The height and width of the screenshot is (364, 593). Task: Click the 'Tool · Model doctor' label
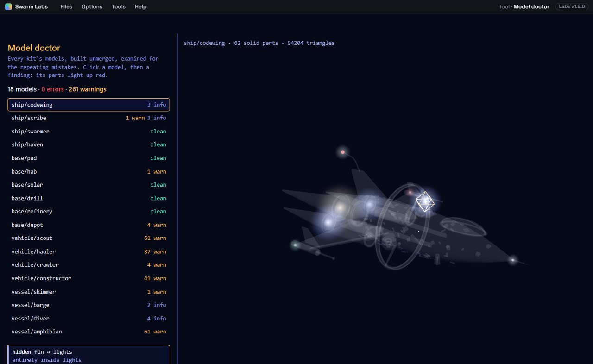[x=524, y=6]
